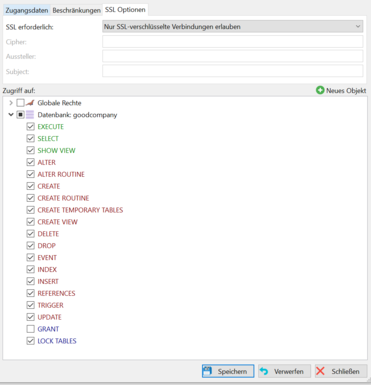
Task: Uncheck the CREATE ROUTINE checkbox
Action: tap(30, 198)
